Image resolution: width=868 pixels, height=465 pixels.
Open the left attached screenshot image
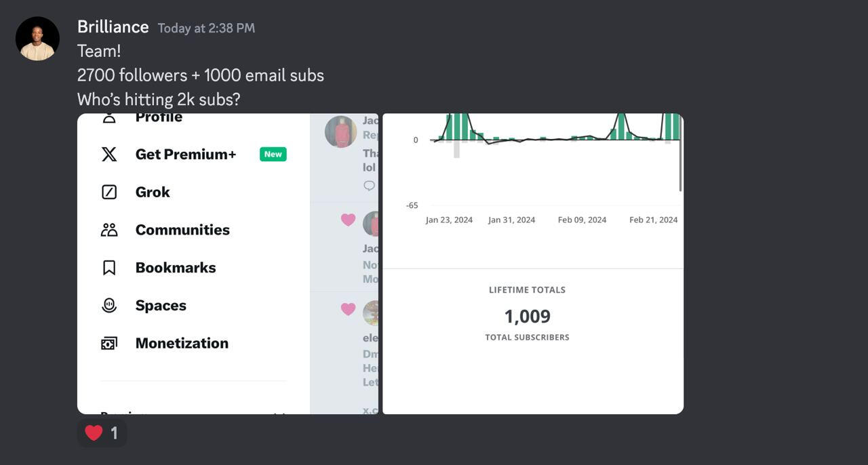pyautogui.click(x=228, y=264)
